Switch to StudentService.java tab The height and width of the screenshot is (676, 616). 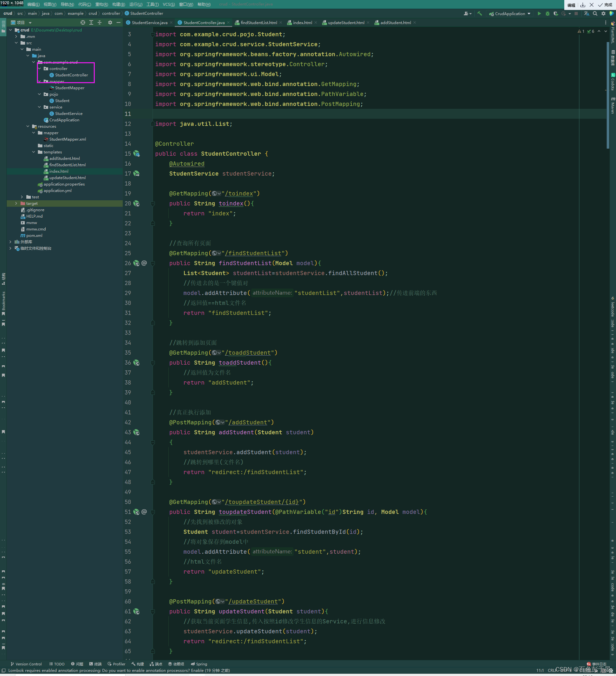coord(149,22)
